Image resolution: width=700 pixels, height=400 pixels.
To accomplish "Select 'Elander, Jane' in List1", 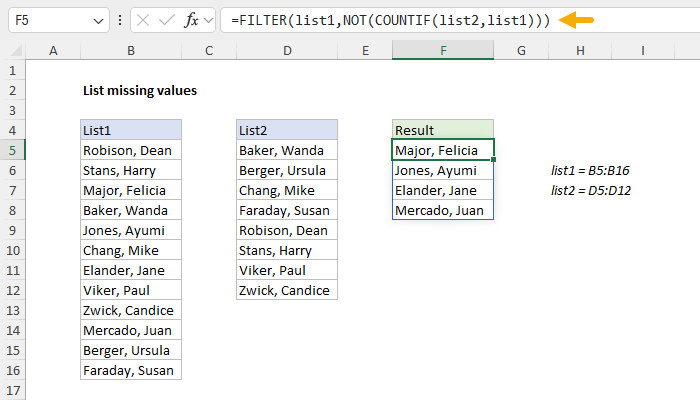I will point(131,271).
